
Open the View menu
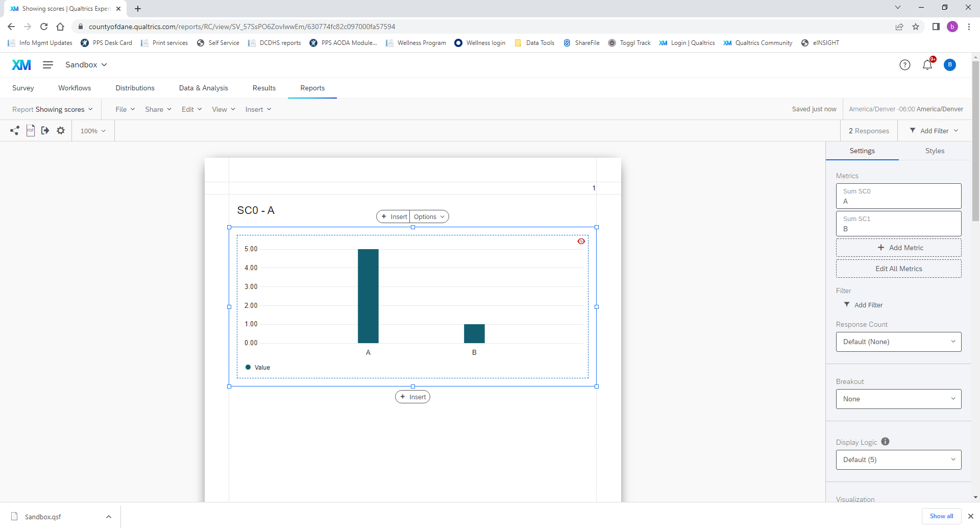pos(224,109)
